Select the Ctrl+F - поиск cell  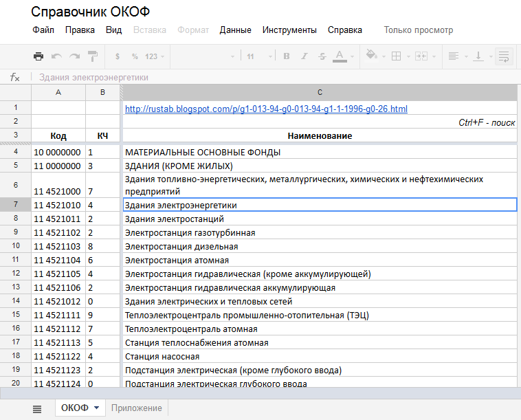tap(320, 122)
